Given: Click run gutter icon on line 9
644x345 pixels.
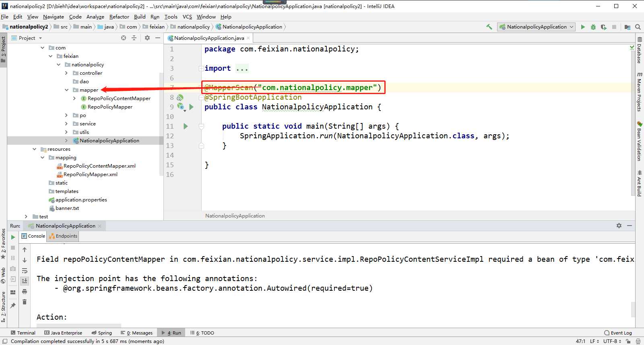Looking at the screenshot, I should [192, 107].
